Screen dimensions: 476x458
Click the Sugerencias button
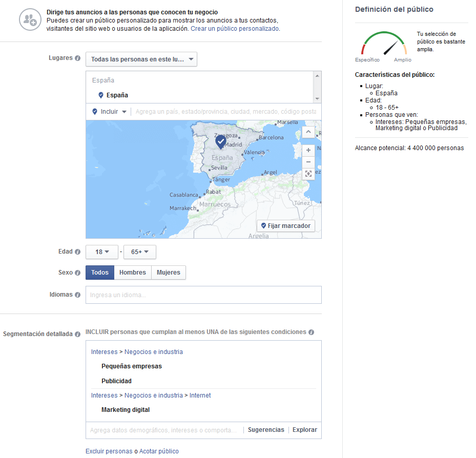click(266, 430)
